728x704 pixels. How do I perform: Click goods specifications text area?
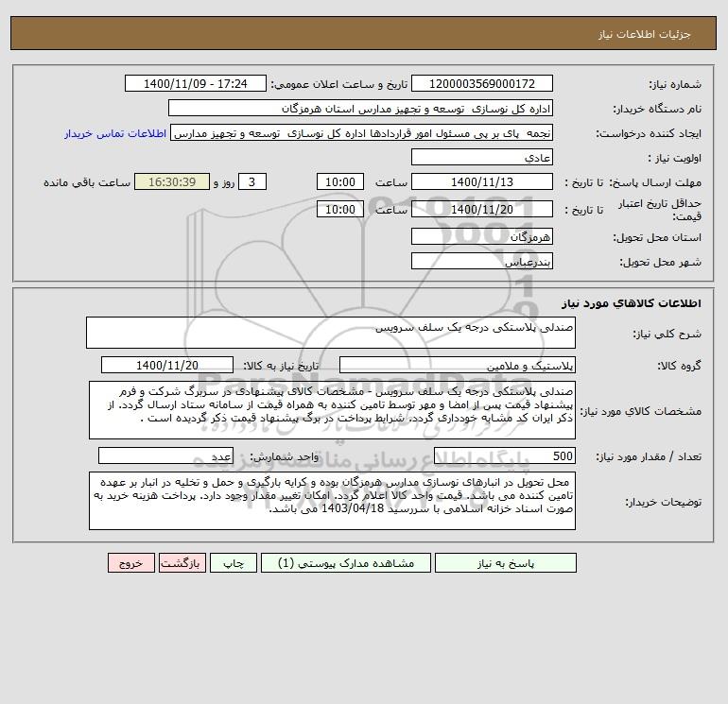coord(332,410)
